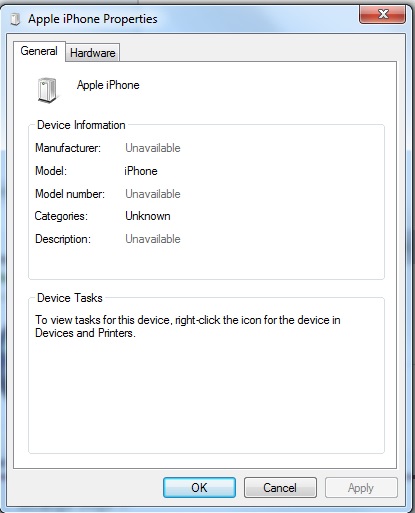415x513 pixels.
Task: Click the 'Model number:' label
Action: (x=70, y=194)
